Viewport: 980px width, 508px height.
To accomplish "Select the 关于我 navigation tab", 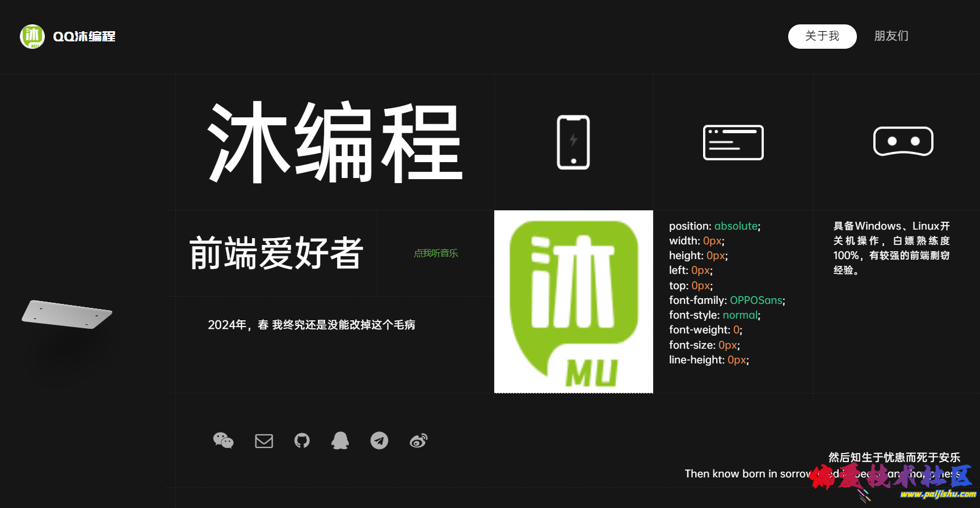I will 822,36.
